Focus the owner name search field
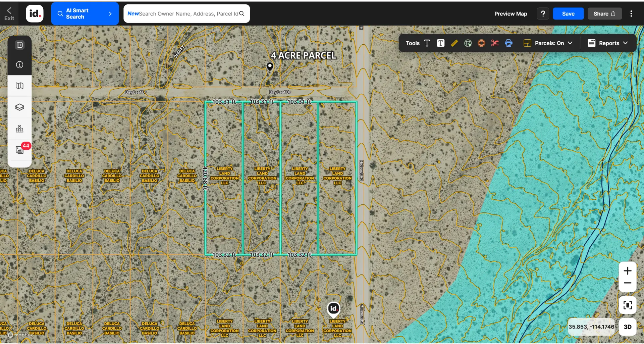The height and width of the screenshot is (344, 644). (x=186, y=14)
